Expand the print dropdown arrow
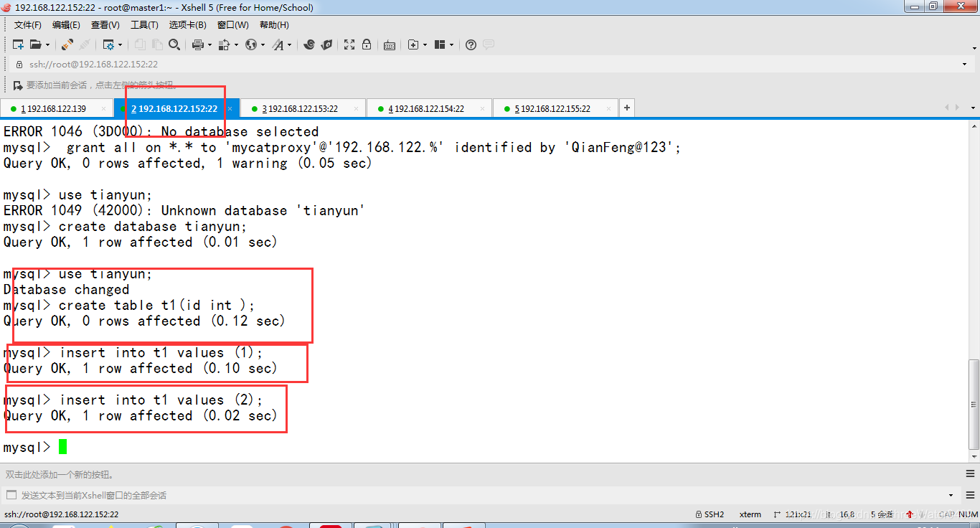This screenshot has width=980, height=528. [x=209, y=44]
